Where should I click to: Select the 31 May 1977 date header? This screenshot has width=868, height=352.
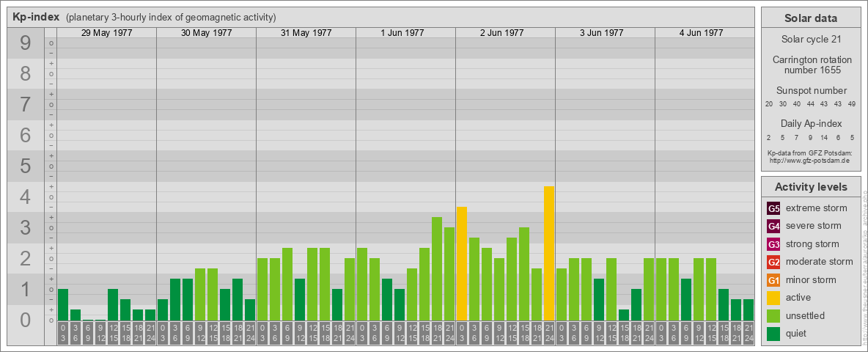coord(306,33)
